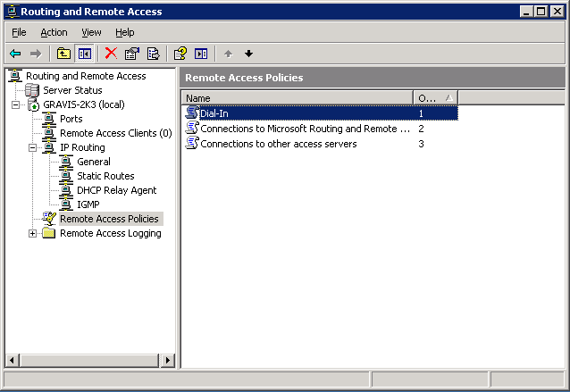Maximize the Routing and Remote Access window
The image size is (570, 392).
coord(541,12)
